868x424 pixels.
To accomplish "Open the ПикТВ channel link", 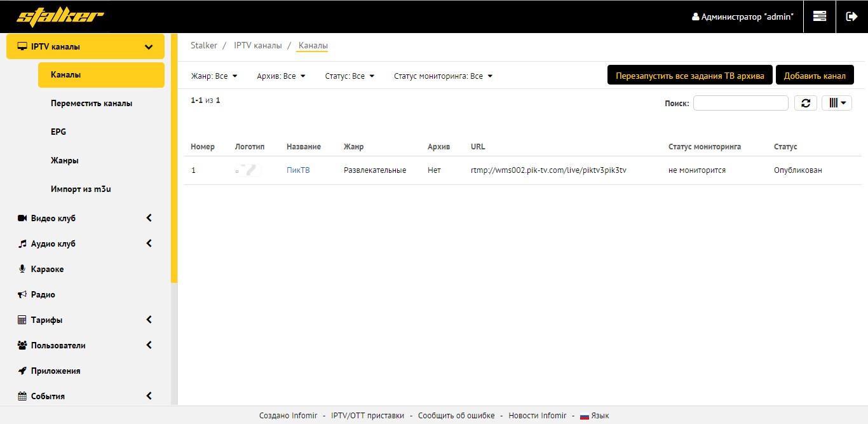I will [298, 170].
